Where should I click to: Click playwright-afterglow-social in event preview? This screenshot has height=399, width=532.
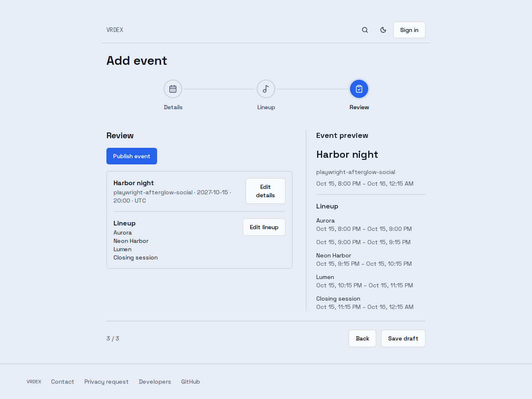pyautogui.click(x=356, y=172)
